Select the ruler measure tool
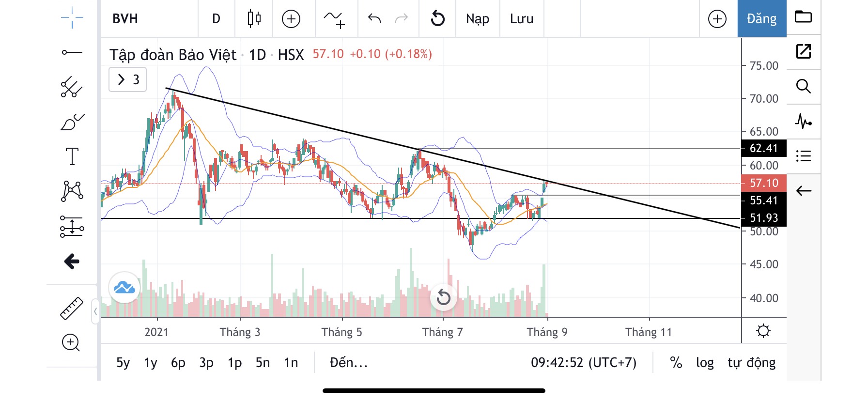Image resolution: width=868 pixels, height=401 pixels. pos(72,308)
